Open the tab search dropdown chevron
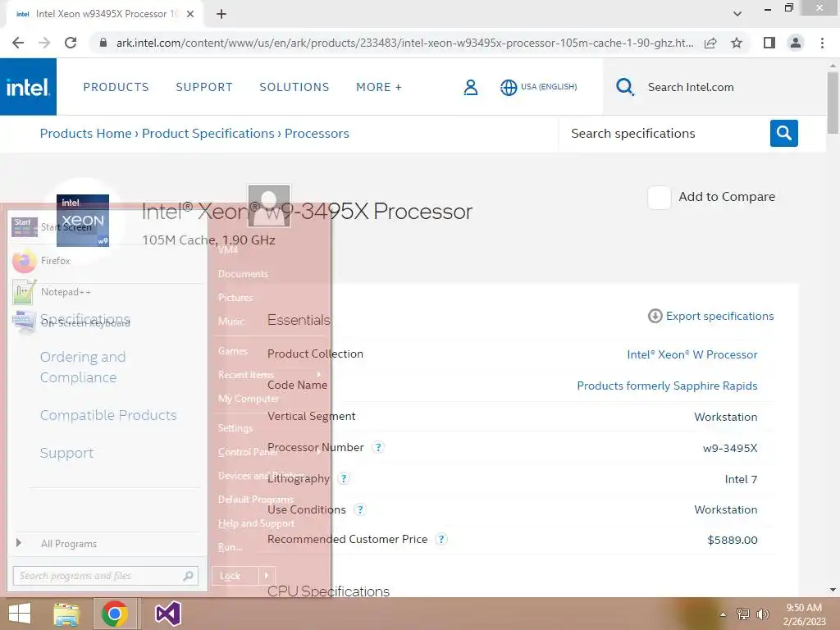 pos(737,14)
